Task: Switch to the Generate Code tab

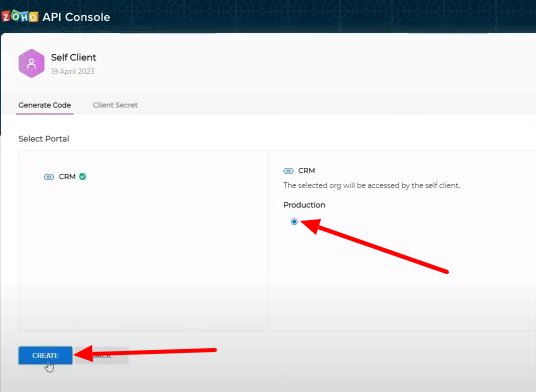Action: tap(45, 105)
